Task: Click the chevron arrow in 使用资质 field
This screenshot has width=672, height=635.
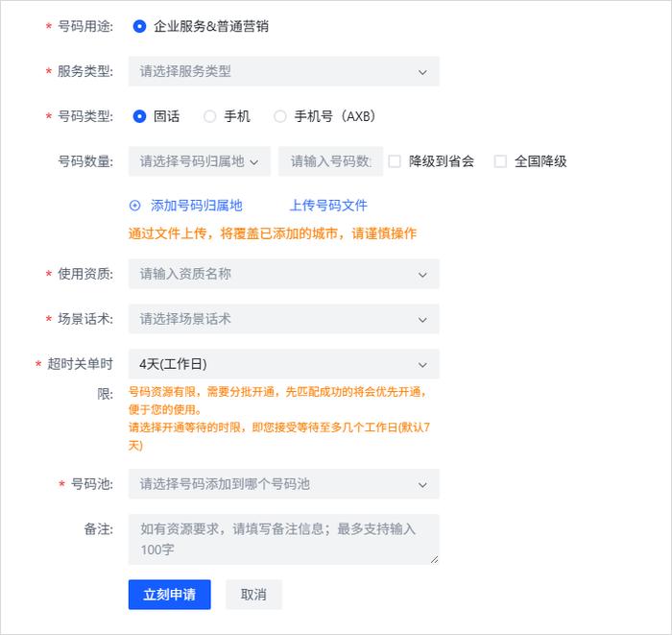Action: (422, 275)
